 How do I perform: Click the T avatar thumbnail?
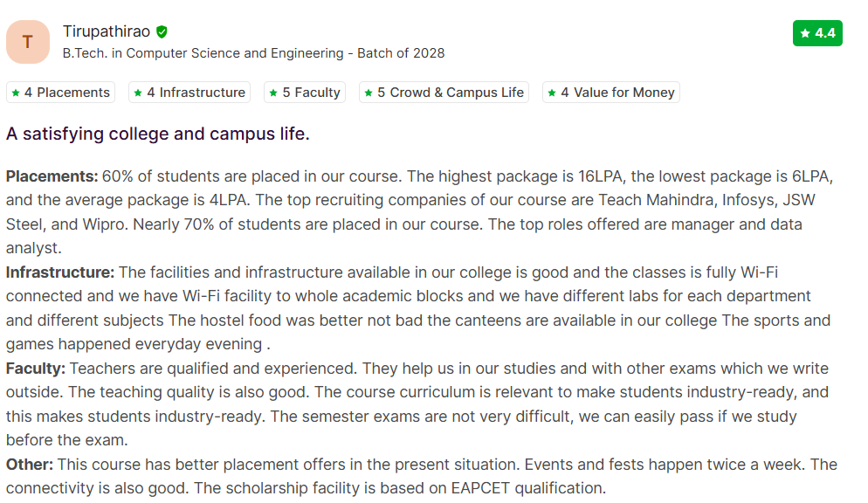point(28,42)
